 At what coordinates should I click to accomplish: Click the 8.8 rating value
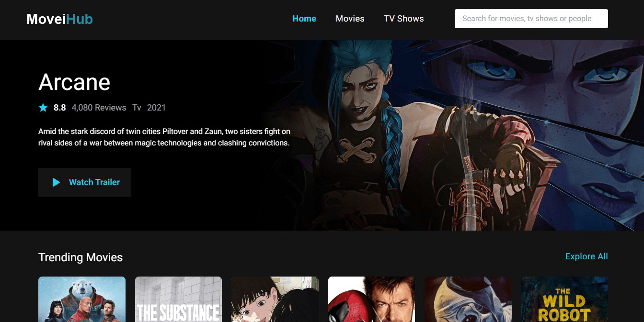click(x=60, y=108)
